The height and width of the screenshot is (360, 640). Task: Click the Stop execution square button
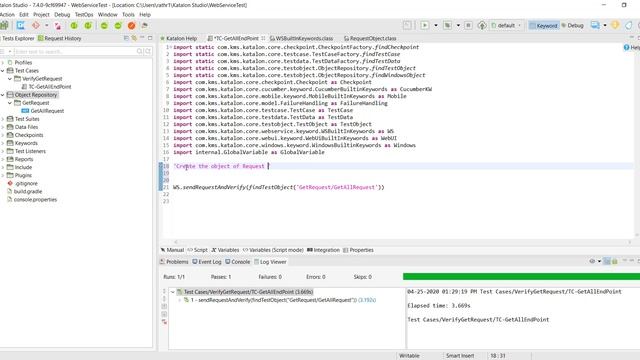[469, 25]
